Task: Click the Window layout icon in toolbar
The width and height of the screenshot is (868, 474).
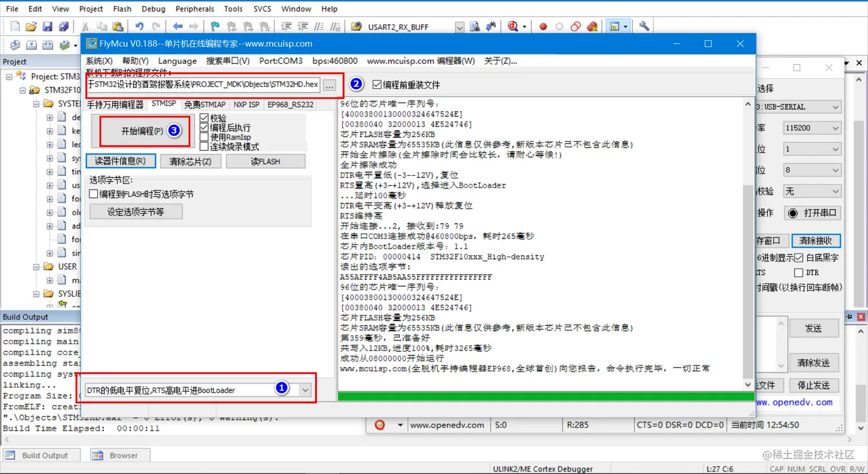Action: (614, 26)
